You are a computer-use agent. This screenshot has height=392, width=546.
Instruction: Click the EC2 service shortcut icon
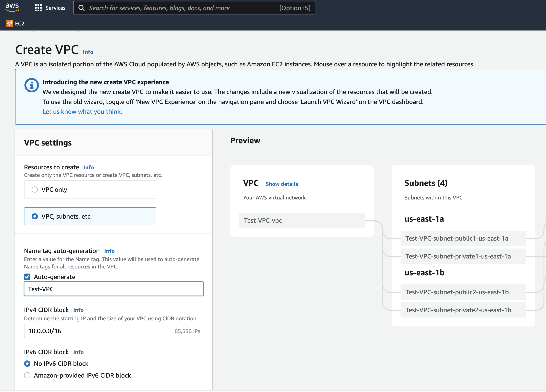pyautogui.click(x=9, y=23)
